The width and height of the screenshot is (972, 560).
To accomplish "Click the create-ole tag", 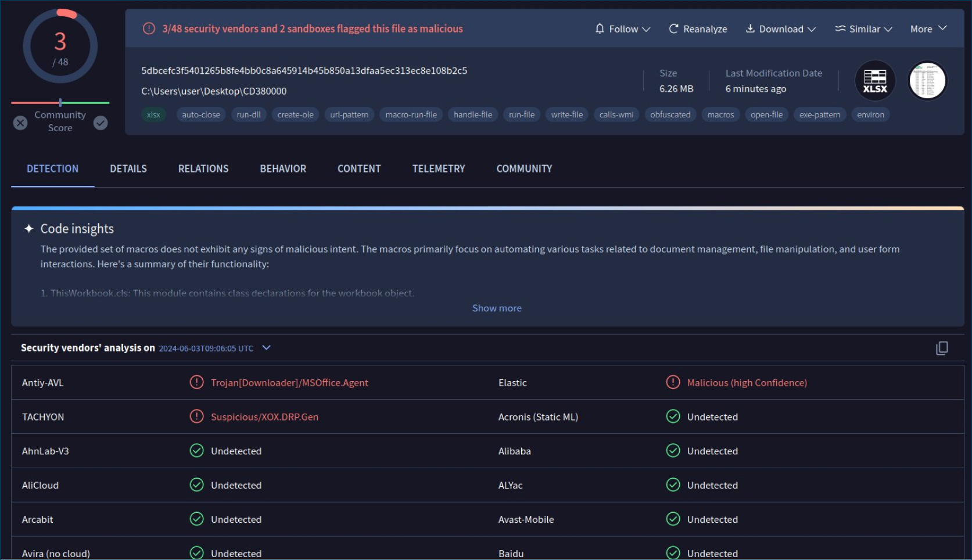I will 296,114.
